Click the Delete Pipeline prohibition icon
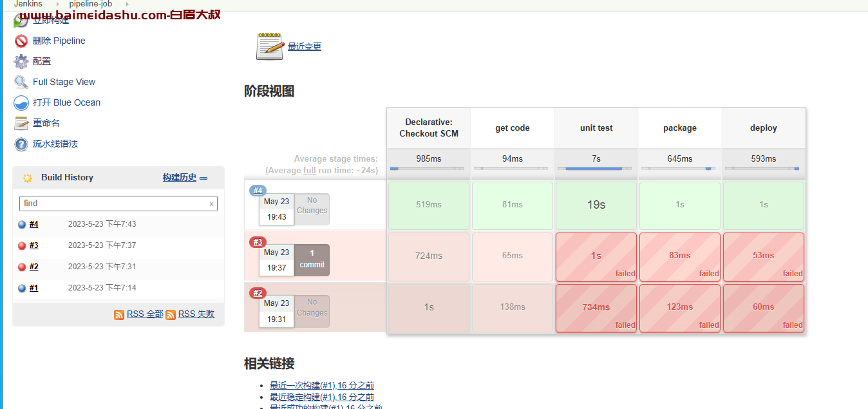Viewport: 868px width, 409px height. (x=21, y=41)
